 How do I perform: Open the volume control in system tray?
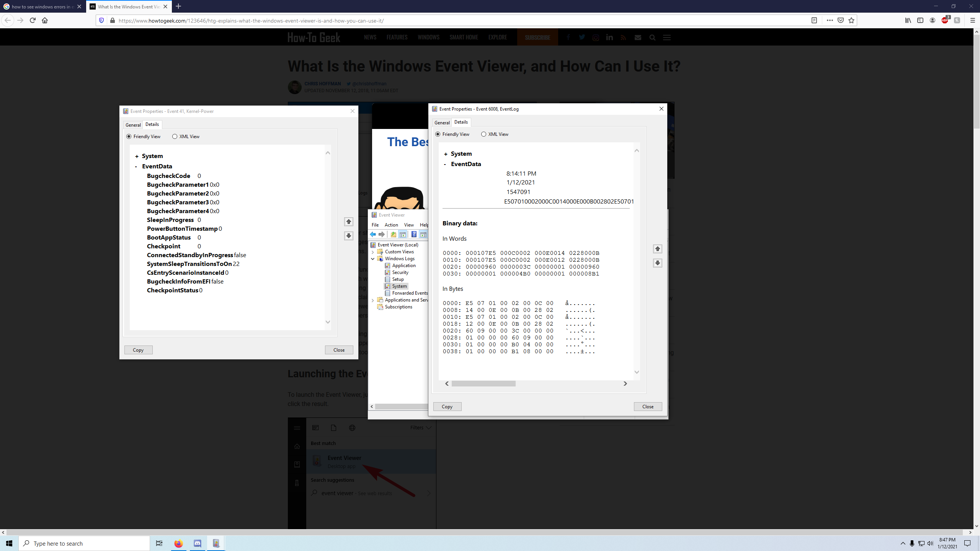click(930, 543)
